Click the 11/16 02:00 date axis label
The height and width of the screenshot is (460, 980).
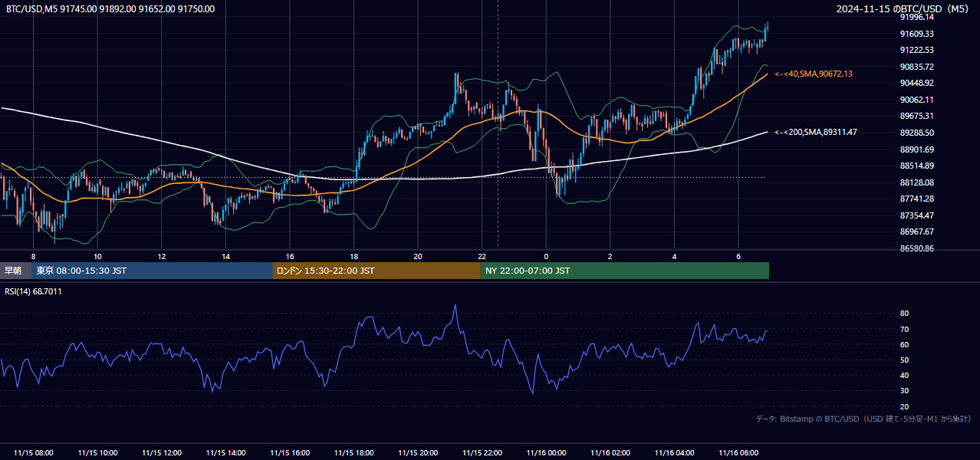[x=610, y=452]
